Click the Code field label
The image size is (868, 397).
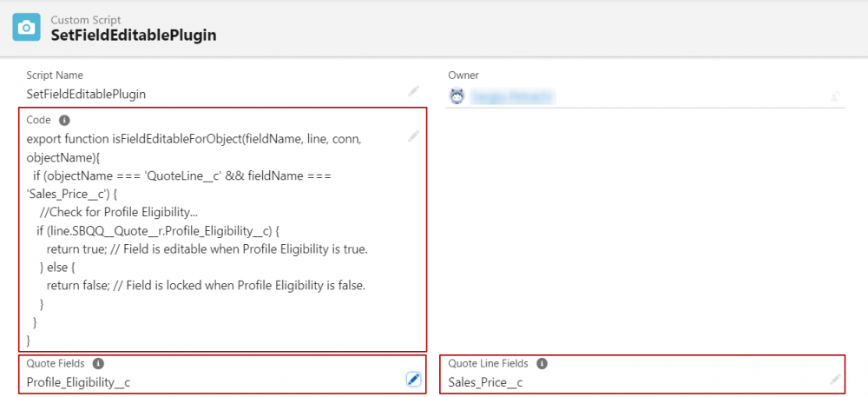[x=38, y=120]
